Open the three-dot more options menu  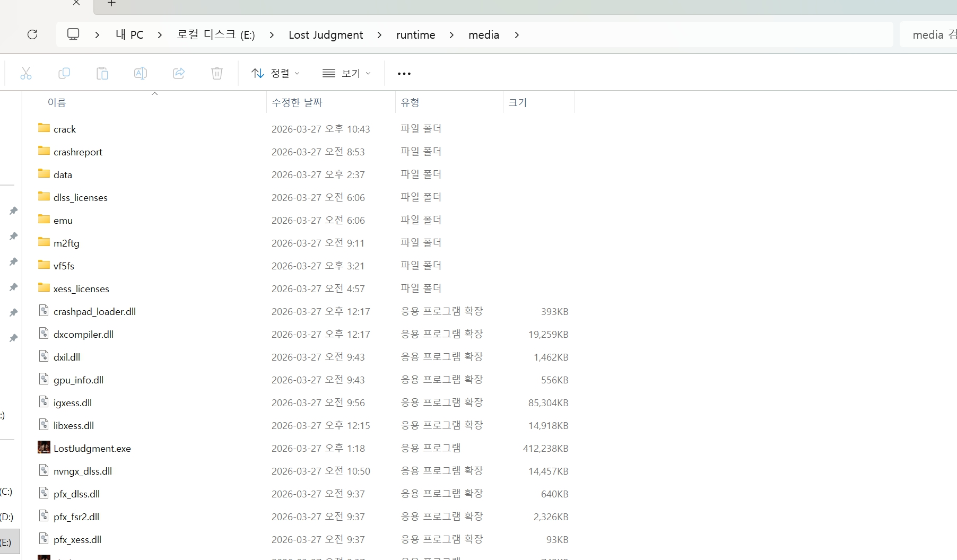point(404,74)
